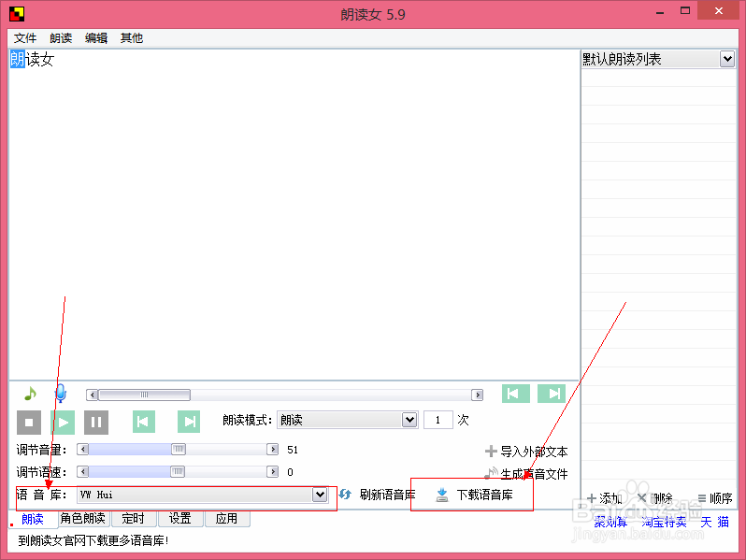Open the 朗读模式 dropdown
This screenshot has height=560, width=746.
(409, 420)
